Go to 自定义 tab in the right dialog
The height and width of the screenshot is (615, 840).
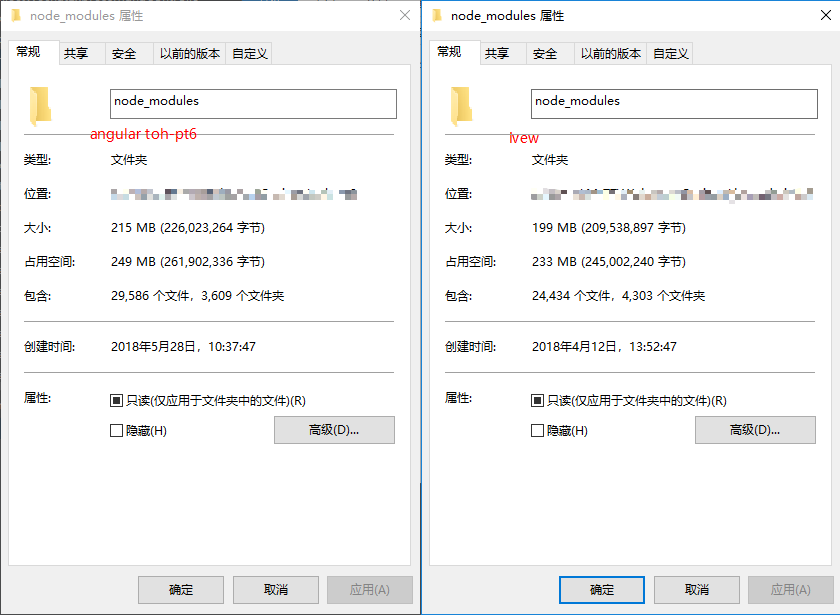click(x=670, y=54)
